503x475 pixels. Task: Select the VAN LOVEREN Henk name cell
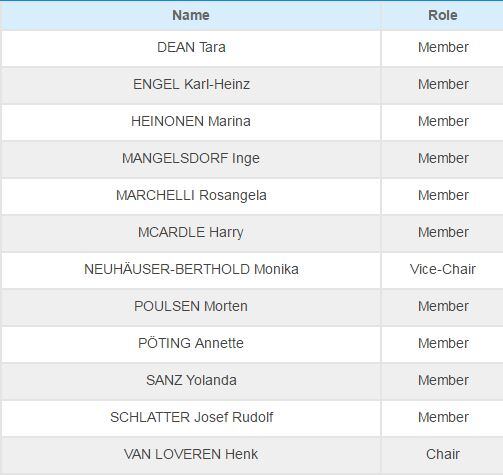tap(191, 454)
